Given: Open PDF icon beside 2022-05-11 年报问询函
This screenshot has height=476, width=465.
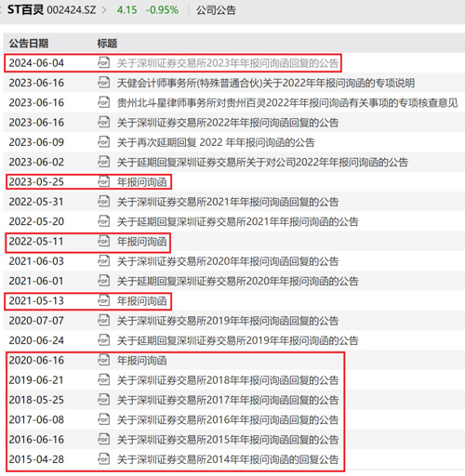Looking at the screenshot, I should coord(103,241).
